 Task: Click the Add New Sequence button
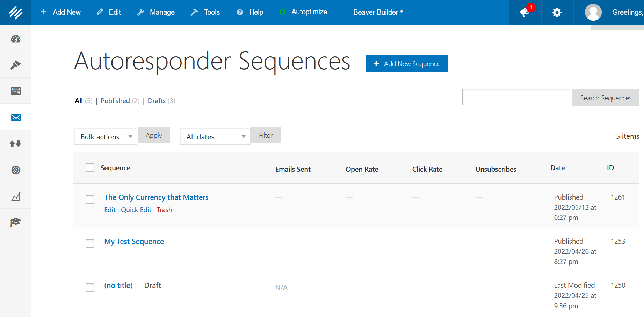[x=407, y=63]
